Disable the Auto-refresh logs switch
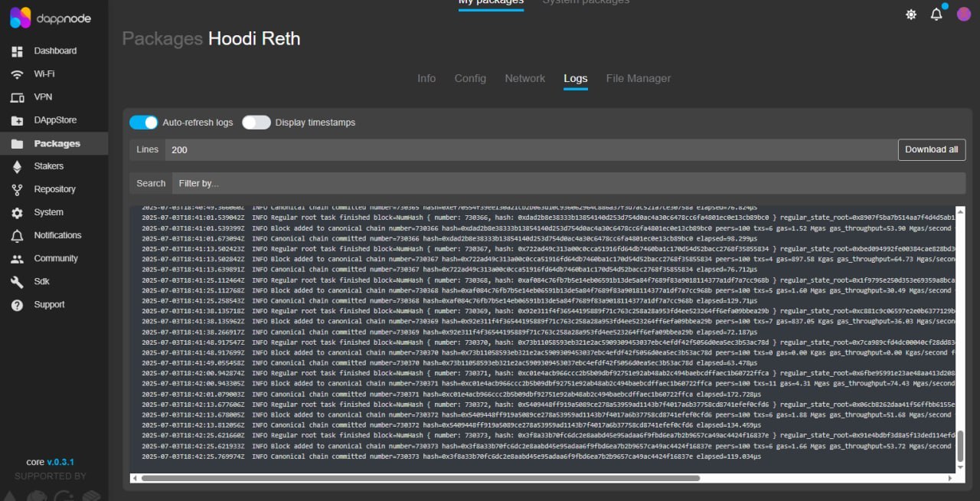Image resolution: width=980 pixels, height=501 pixels. click(143, 123)
